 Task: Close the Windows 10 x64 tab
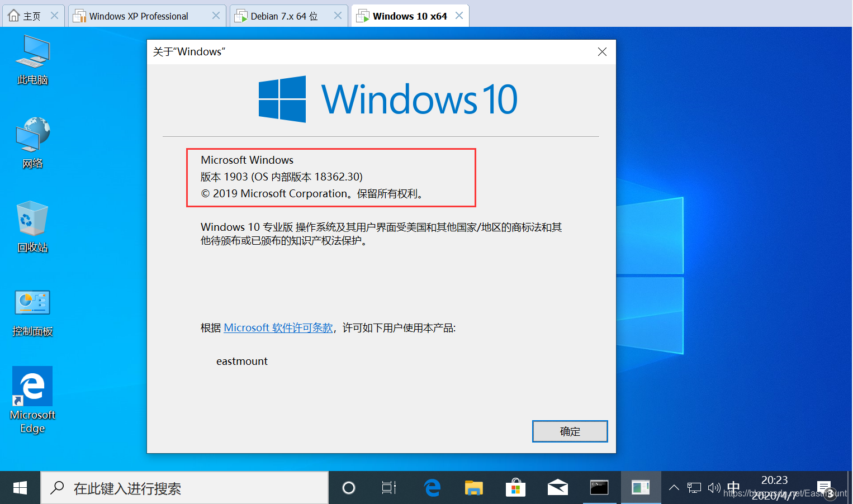pos(459,16)
